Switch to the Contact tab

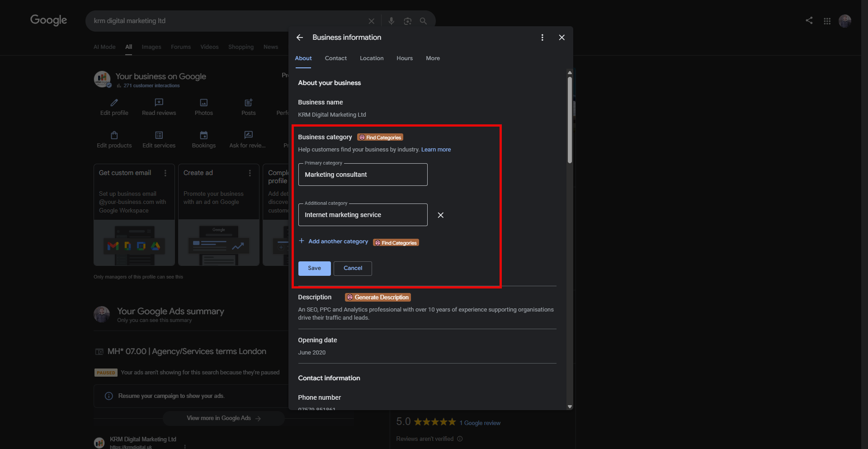336,58
